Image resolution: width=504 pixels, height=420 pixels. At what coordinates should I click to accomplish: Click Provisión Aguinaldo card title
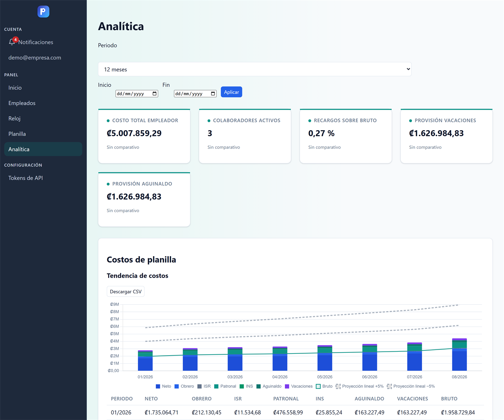tap(142, 184)
